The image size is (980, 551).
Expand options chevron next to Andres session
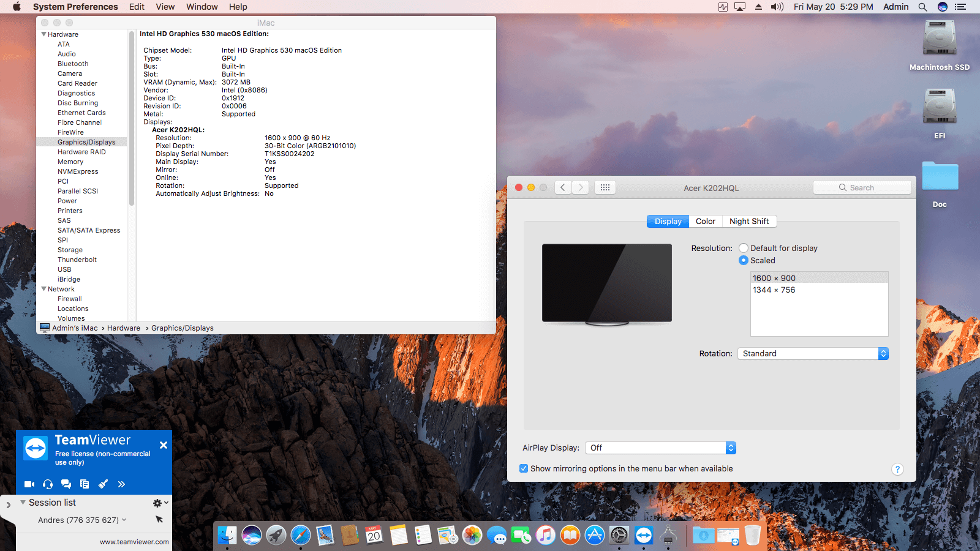click(124, 520)
